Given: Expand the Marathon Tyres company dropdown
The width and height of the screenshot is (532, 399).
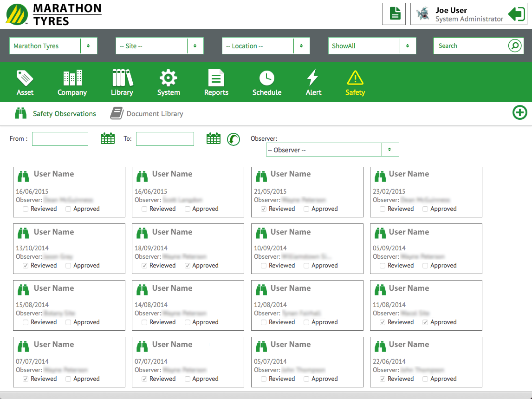Looking at the screenshot, I should click(x=88, y=46).
